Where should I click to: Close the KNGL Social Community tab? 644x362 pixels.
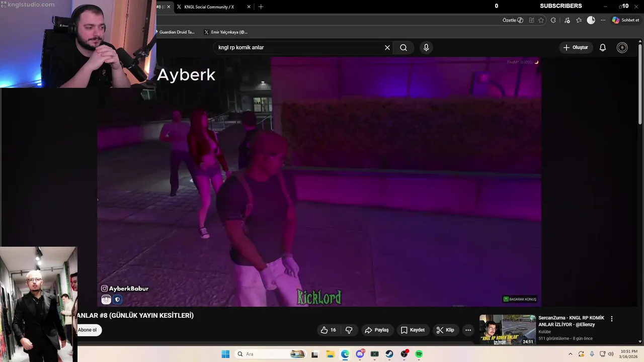pos(249,7)
